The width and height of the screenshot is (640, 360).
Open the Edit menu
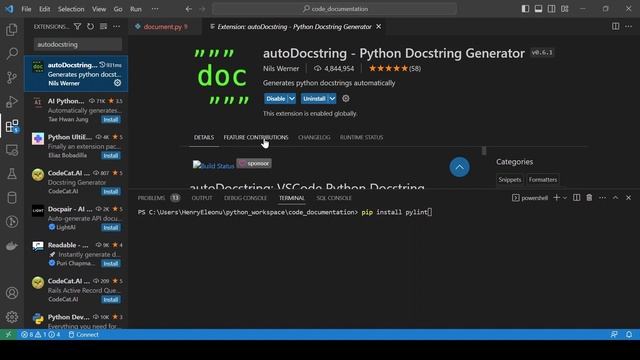pos(44,9)
